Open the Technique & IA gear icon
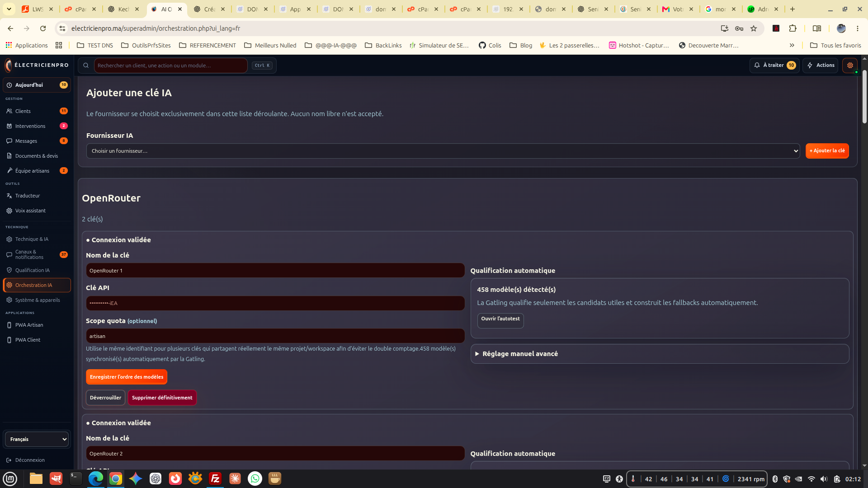 9,239
